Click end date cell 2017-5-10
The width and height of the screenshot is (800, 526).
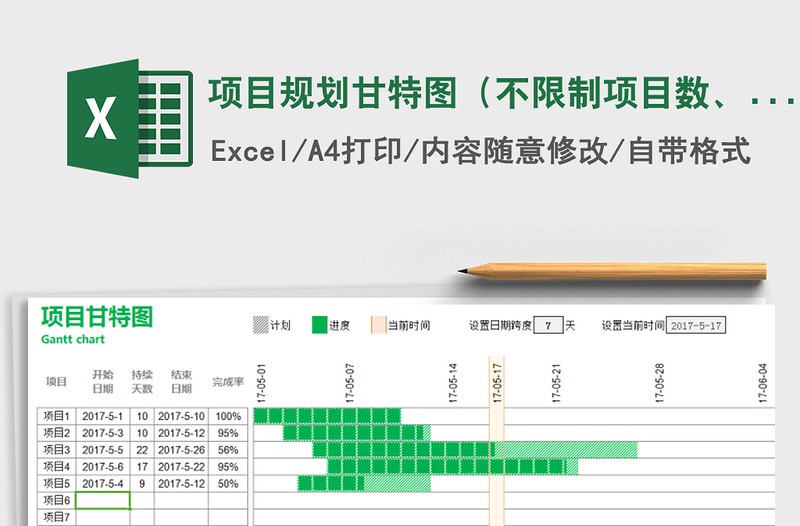(181, 416)
